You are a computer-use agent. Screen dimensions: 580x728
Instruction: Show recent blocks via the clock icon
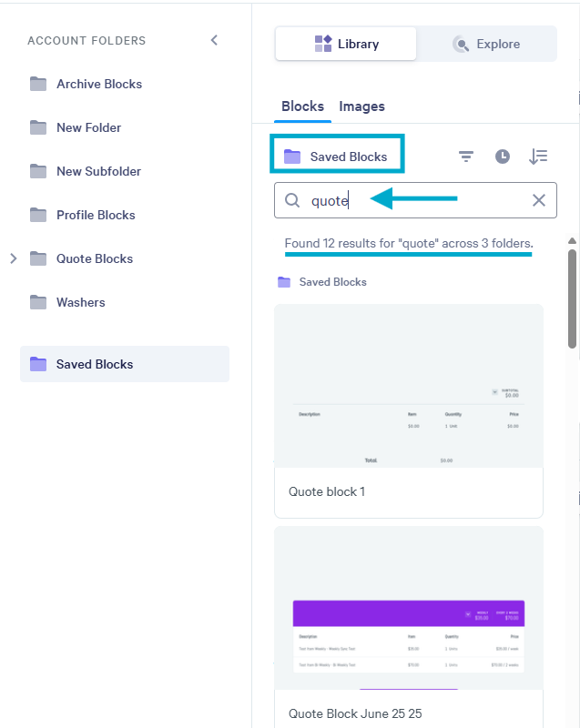pos(502,157)
